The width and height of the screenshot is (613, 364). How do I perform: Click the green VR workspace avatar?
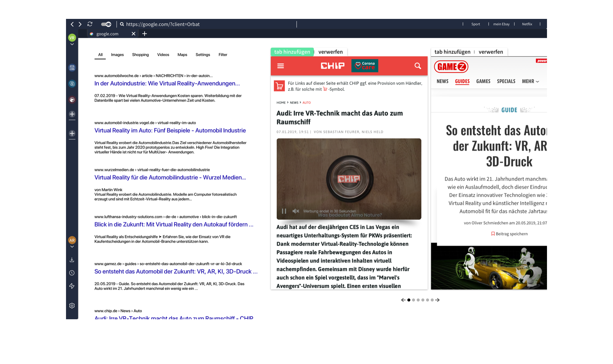coord(72,38)
